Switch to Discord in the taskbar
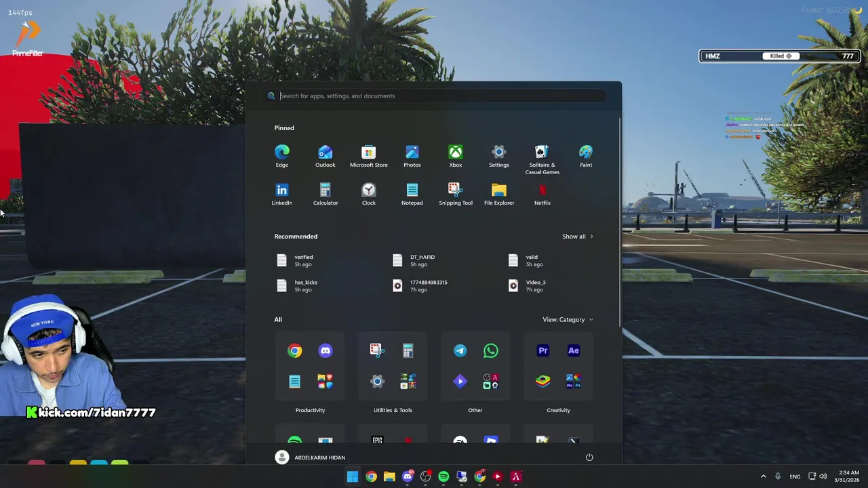 [x=408, y=476]
